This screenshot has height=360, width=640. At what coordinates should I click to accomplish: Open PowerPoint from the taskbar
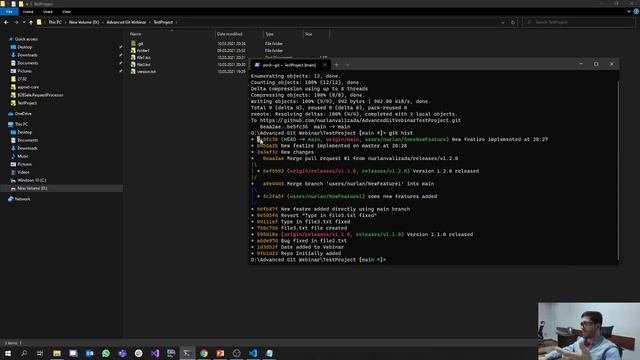(220, 353)
